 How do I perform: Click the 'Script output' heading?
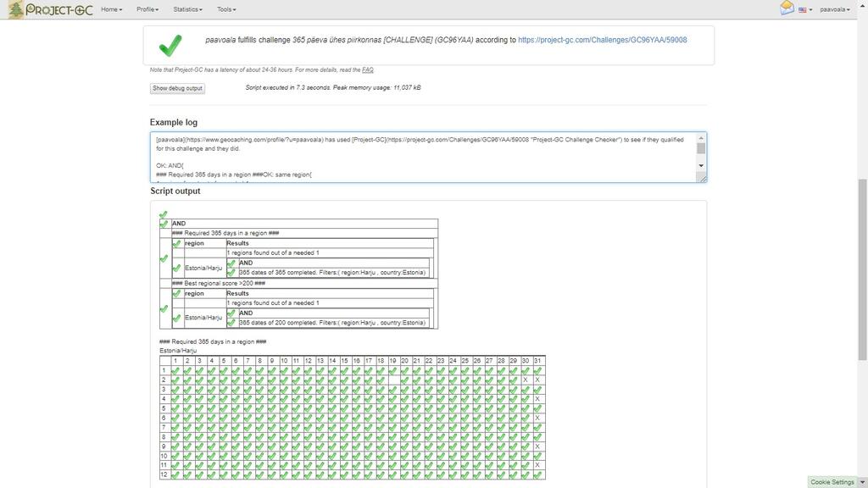pyautogui.click(x=175, y=191)
